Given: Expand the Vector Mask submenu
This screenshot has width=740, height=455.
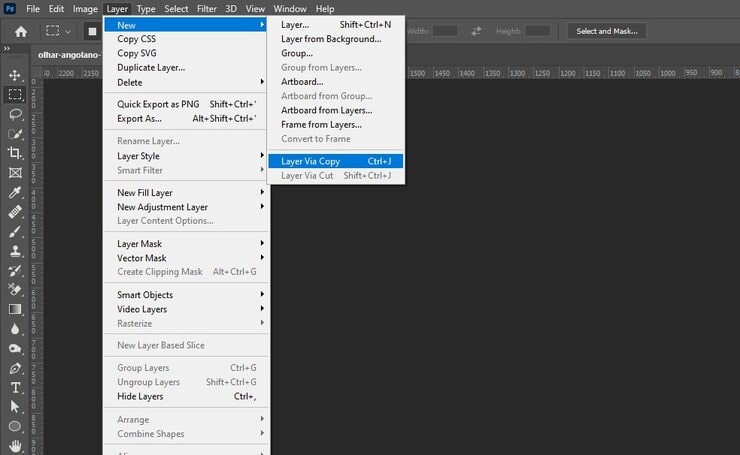Looking at the screenshot, I should click(186, 258).
